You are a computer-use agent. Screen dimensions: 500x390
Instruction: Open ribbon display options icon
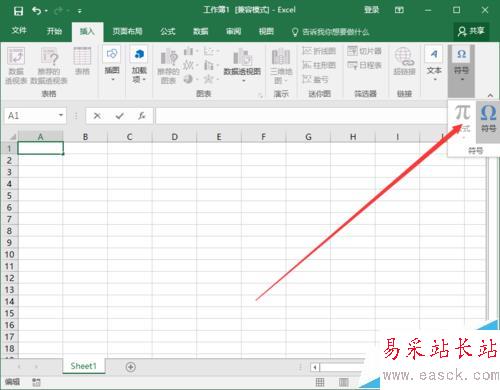tap(399, 10)
